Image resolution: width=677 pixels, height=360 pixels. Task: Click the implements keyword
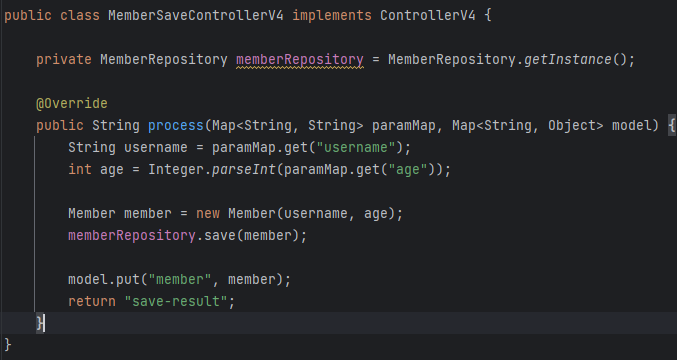click(332, 16)
